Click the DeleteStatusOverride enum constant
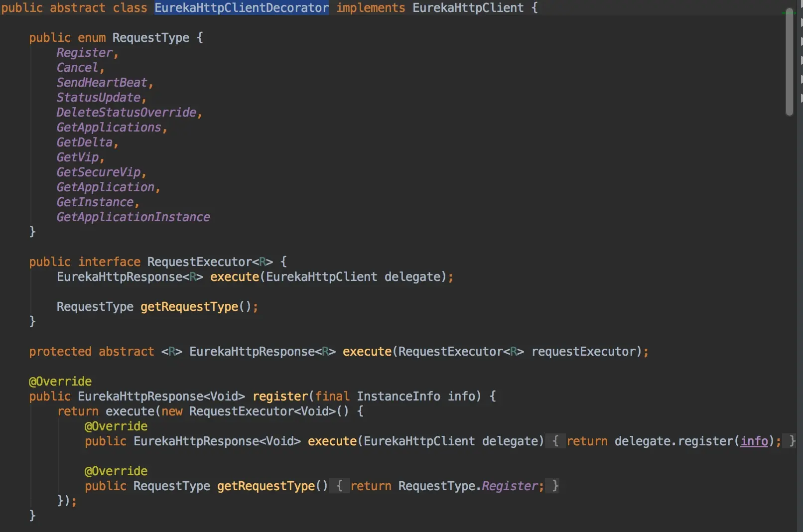This screenshot has height=532, width=803. 127,113
